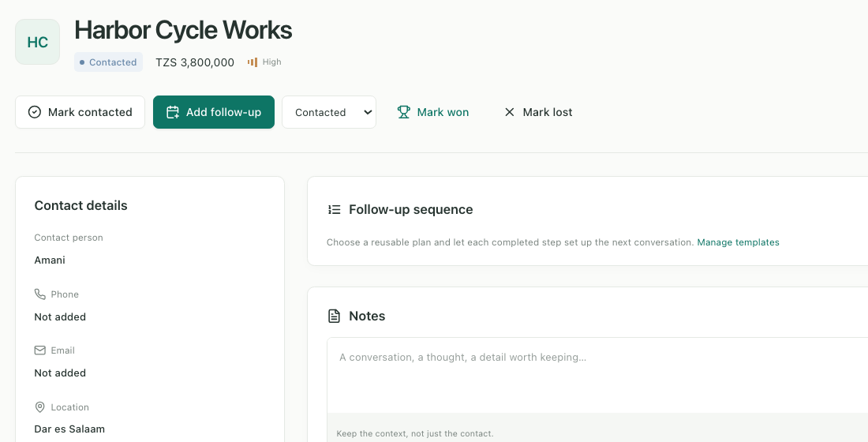Click the Notes heading
Viewport: 868px width, 442px height.
click(x=367, y=316)
